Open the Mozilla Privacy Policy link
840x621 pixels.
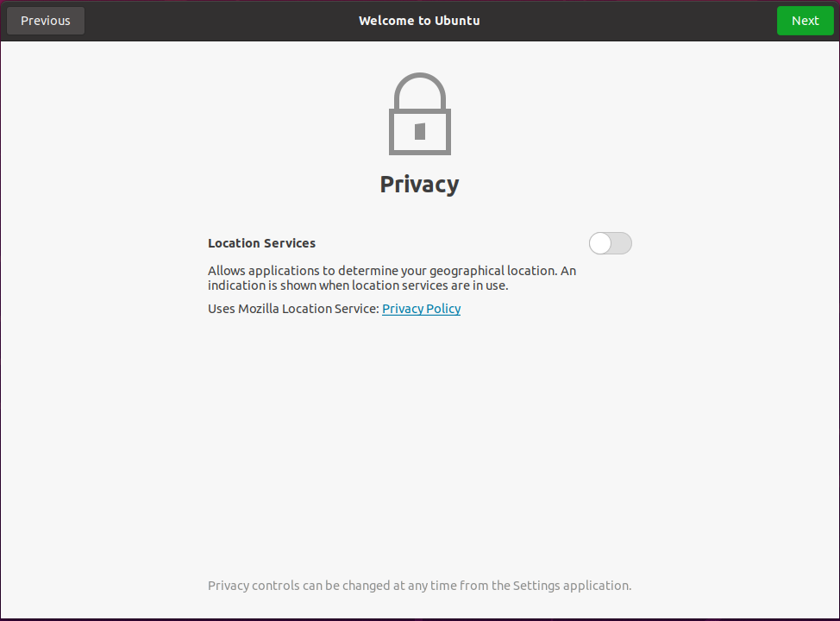[x=421, y=309]
